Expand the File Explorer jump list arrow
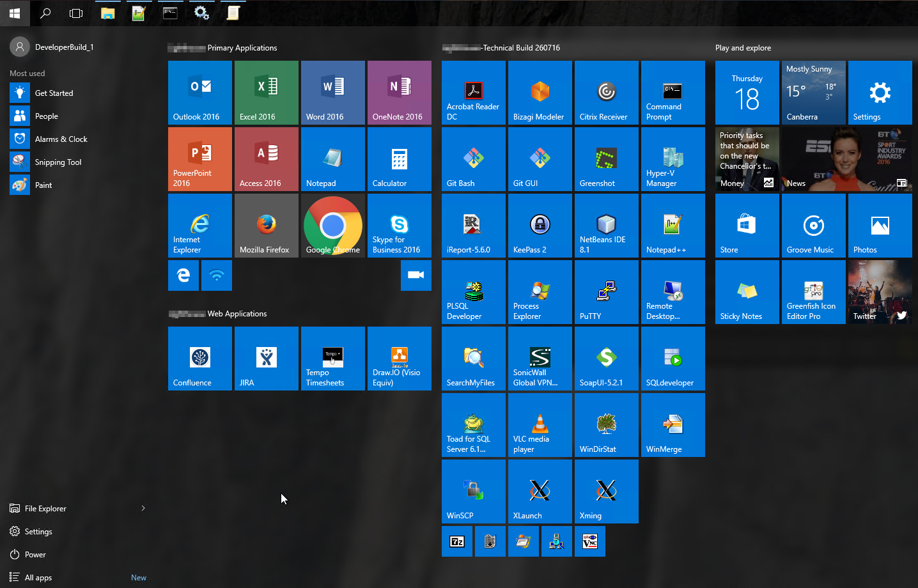Viewport: 918px width, 588px height. 143,509
